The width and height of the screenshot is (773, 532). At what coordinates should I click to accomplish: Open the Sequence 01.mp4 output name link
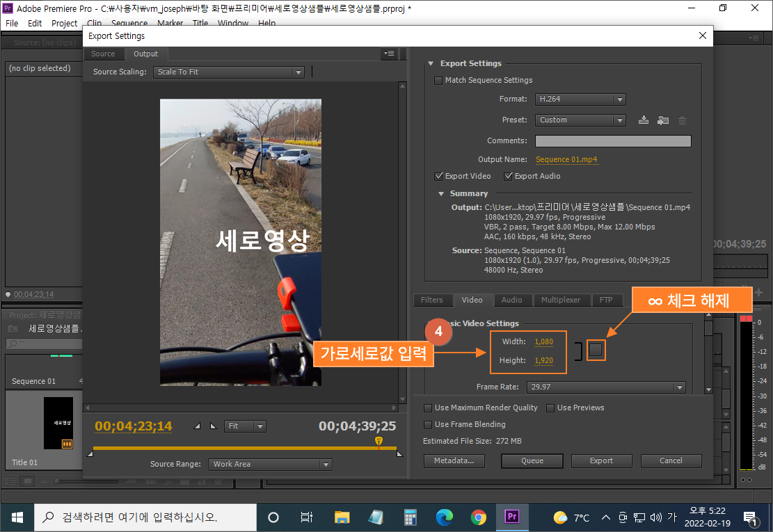pyautogui.click(x=566, y=159)
